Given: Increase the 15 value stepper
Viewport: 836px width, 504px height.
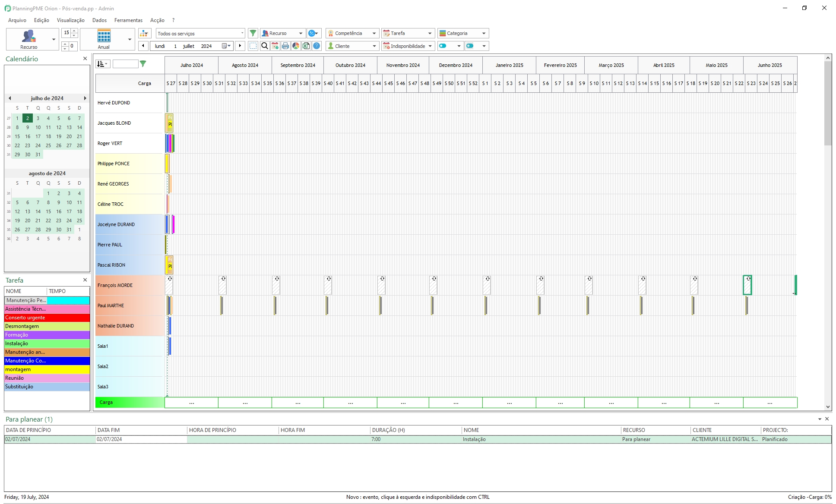Looking at the screenshot, I should pyautogui.click(x=74, y=31).
